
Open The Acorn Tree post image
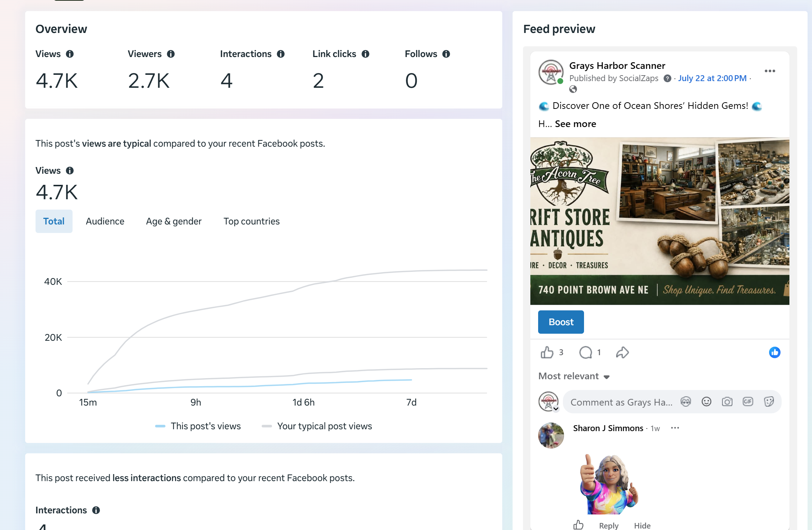(660, 221)
